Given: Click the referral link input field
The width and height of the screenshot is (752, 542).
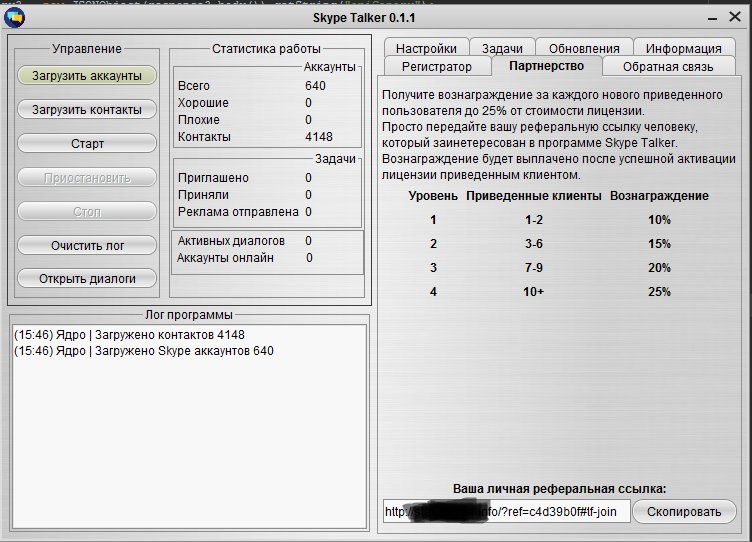Looking at the screenshot, I should (x=506, y=512).
